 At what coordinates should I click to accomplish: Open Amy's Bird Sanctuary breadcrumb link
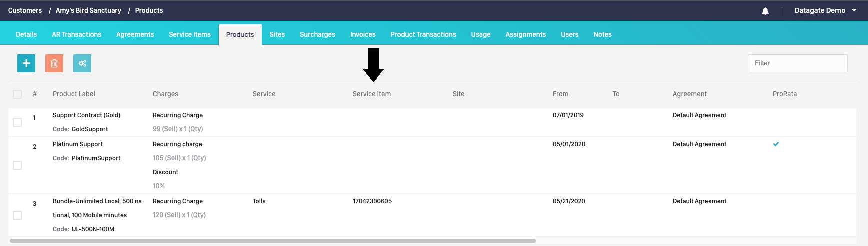pyautogui.click(x=88, y=10)
